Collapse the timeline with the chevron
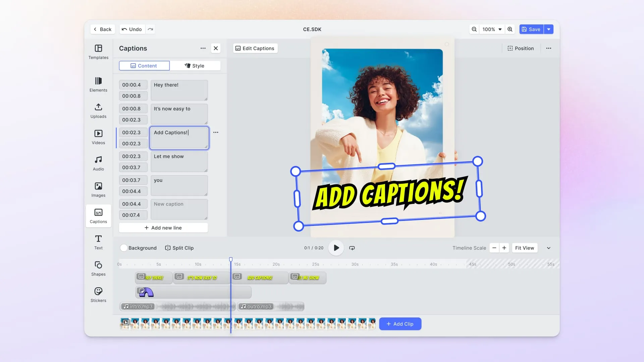The image size is (644, 362). (x=549, y=248)
